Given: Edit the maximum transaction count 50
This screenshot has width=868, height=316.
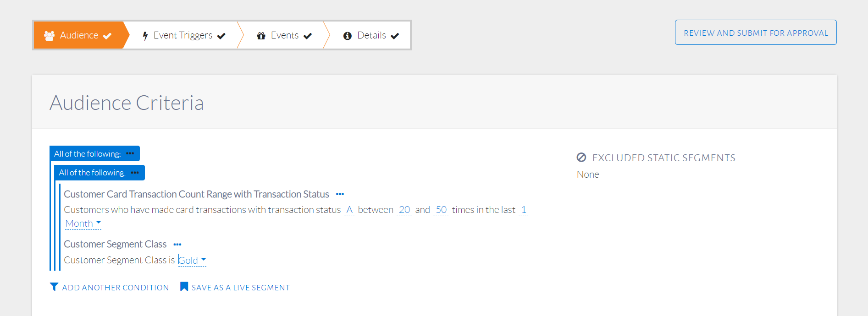Looking at the screenshot, I should pyautogui.click(x=441, y=210).
